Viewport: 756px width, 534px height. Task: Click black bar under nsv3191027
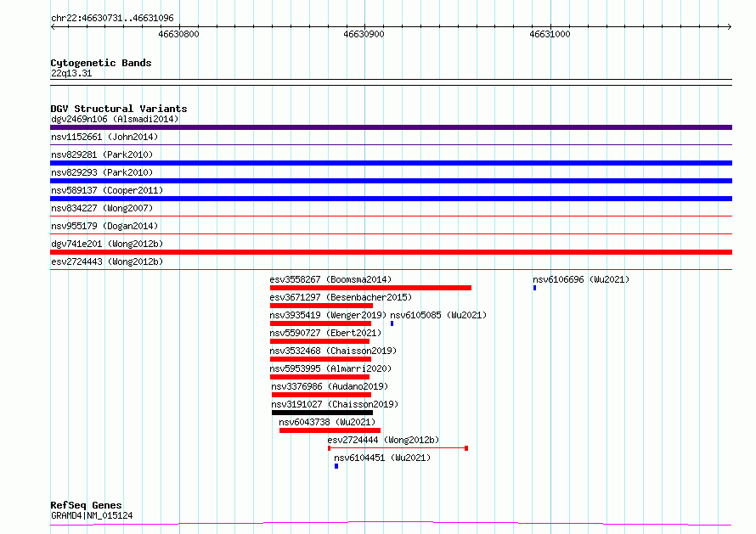[323, 413]
